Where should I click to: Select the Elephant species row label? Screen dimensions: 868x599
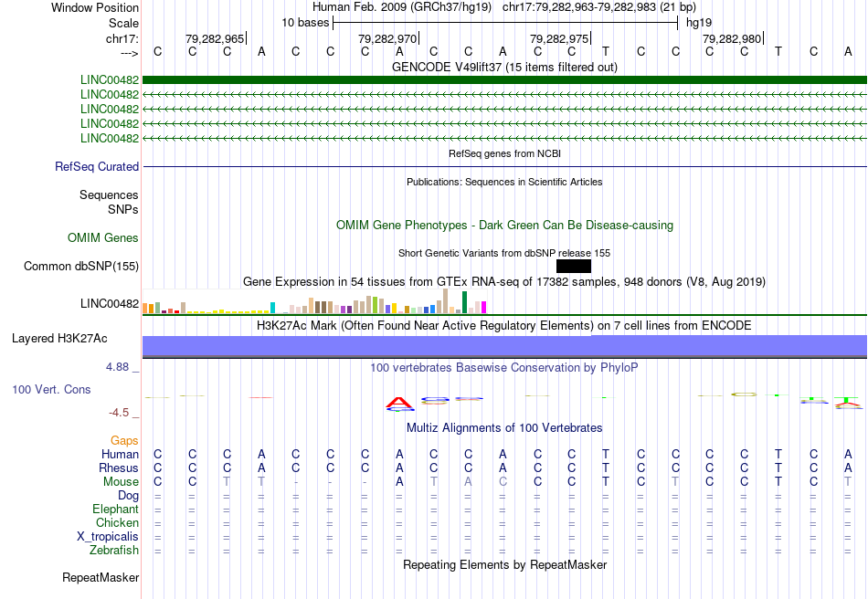pos(116,509)
